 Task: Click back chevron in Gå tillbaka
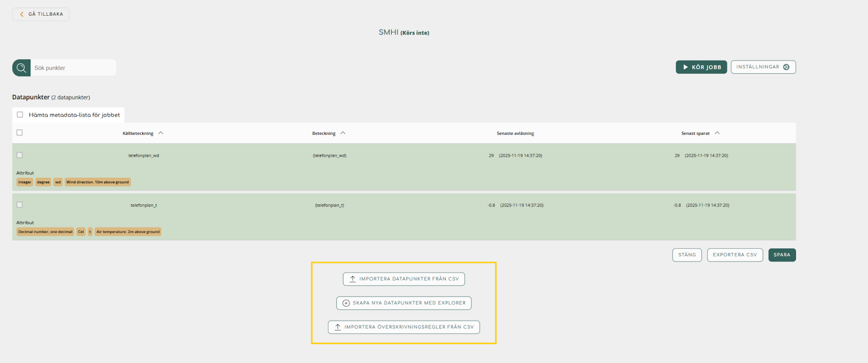pos(22,14)
